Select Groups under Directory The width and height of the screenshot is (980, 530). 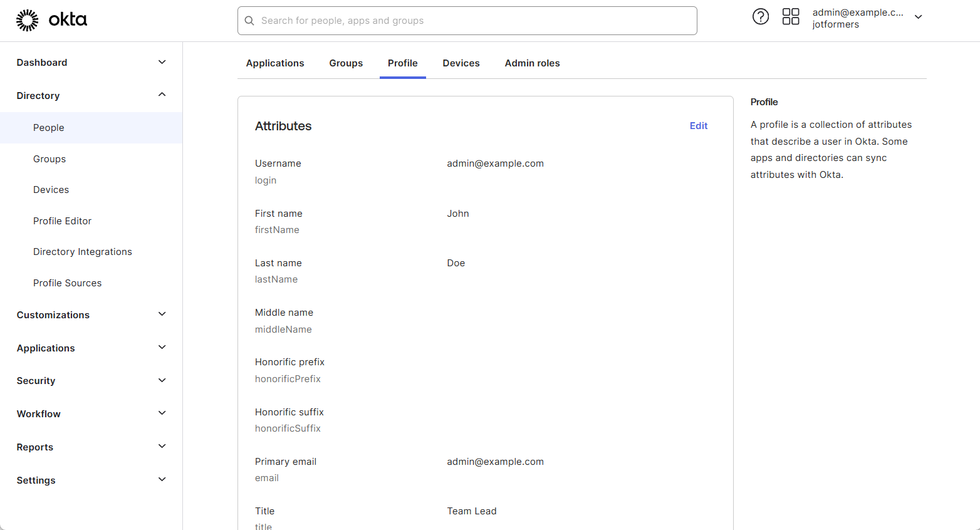(x=50, y=159)
